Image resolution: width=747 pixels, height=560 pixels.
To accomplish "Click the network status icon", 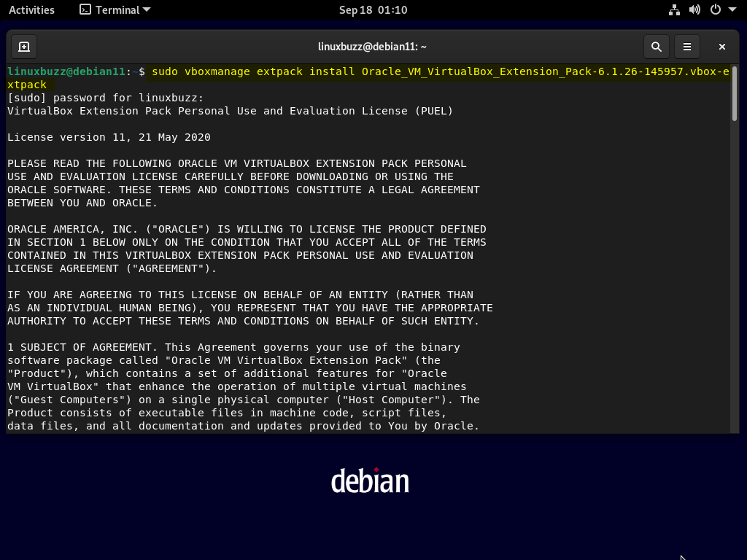I will tap(674, 10).
